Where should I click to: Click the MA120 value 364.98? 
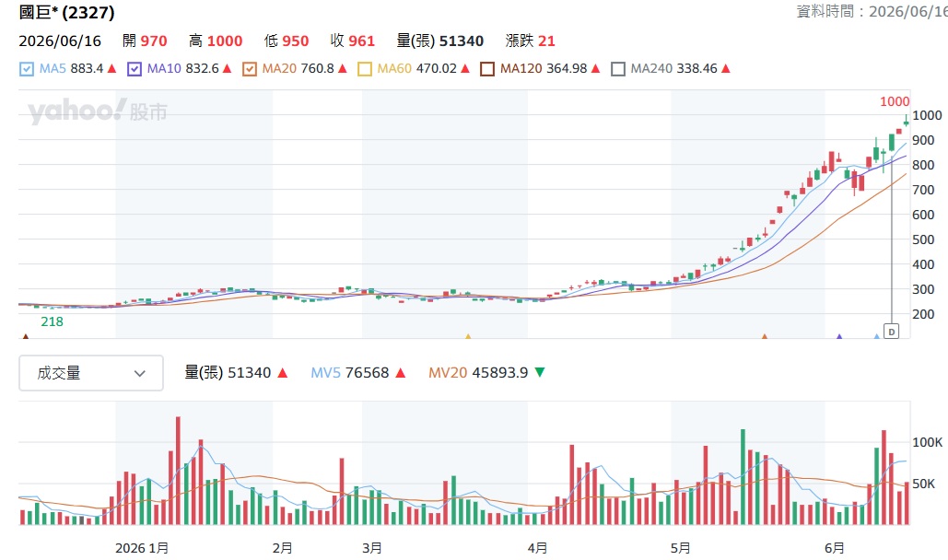tap(567, 69)
